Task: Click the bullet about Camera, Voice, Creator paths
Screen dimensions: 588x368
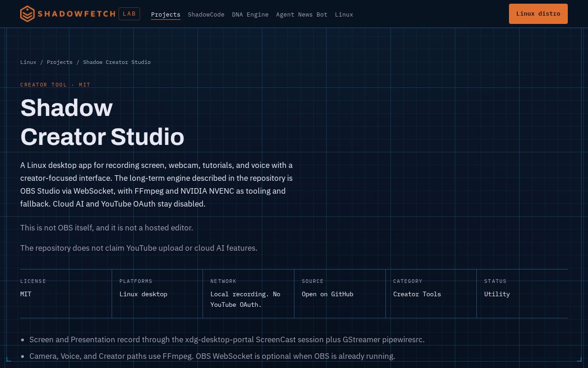Action: coord(212,356)
